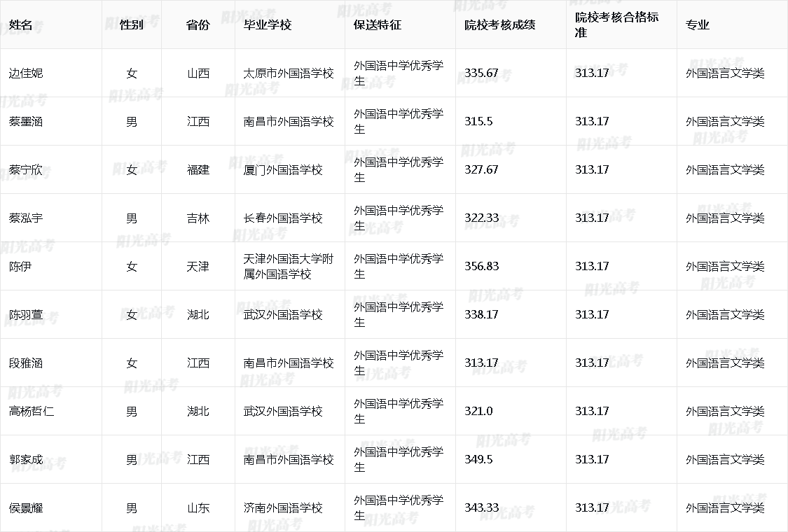Select the name 边佳妮
Image resolution: width=788 pixels, height=532 pixels.
point(26,73)
